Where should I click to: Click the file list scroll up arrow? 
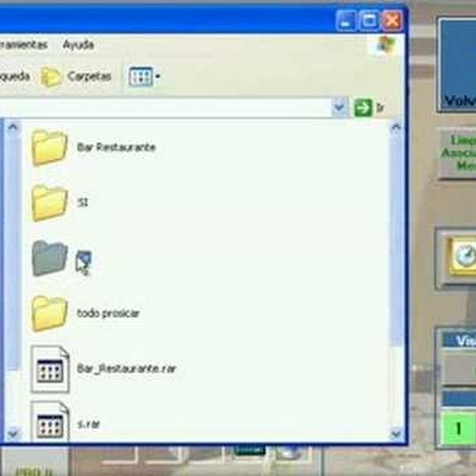[x=396, y=127]
